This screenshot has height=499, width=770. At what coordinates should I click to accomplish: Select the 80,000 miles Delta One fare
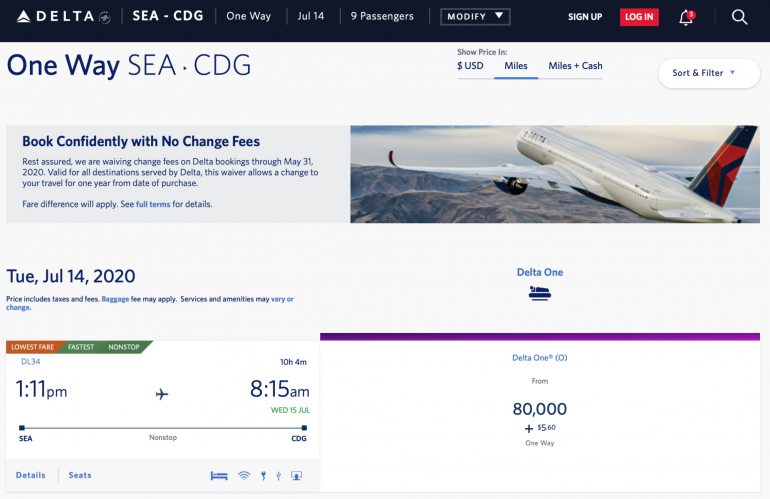tap(539, 409)
